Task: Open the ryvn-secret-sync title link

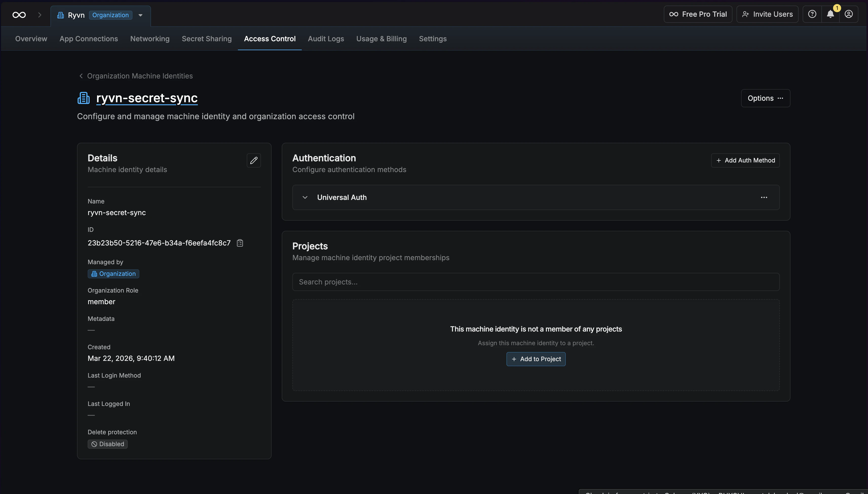Action: 147,98
